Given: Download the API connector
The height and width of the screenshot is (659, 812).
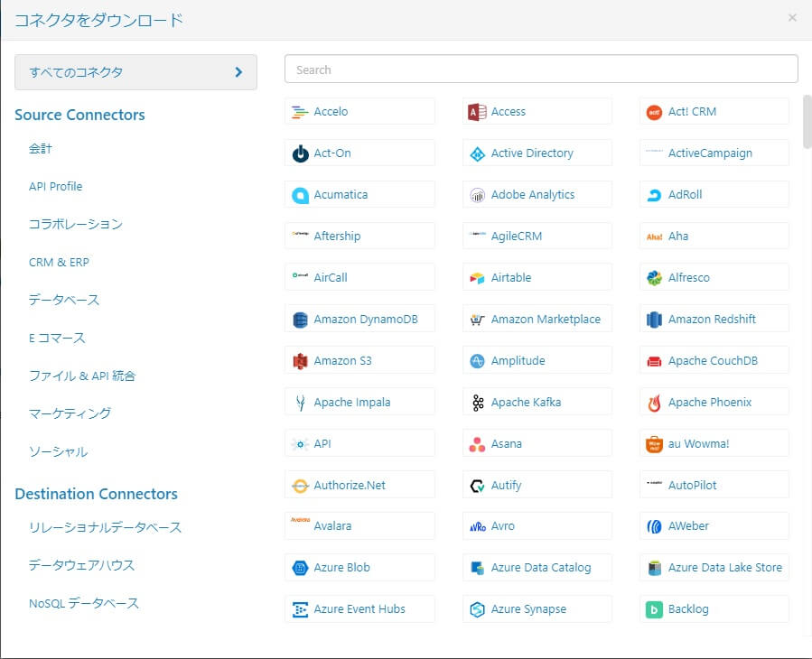Looking at the screenshot, I should point(359,443).
